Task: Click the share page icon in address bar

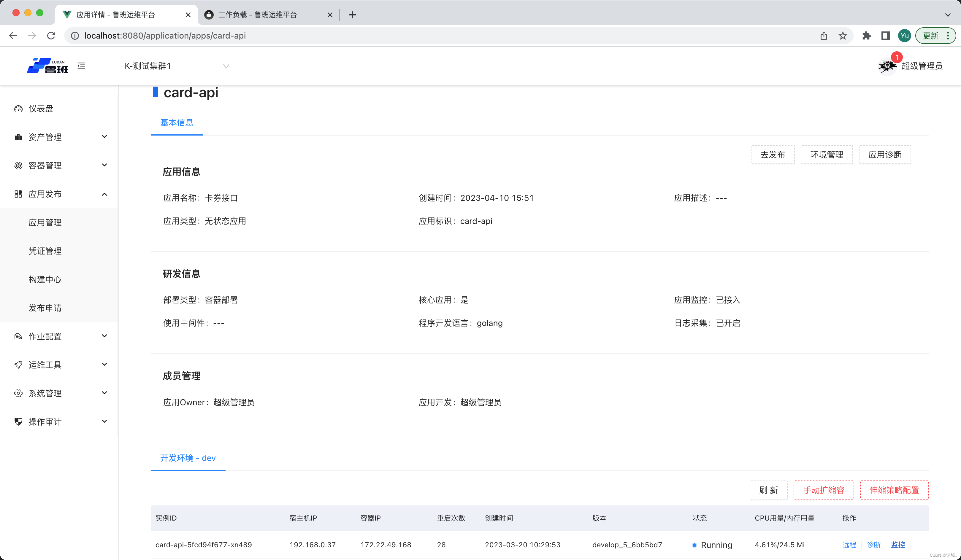Action: 824,36
